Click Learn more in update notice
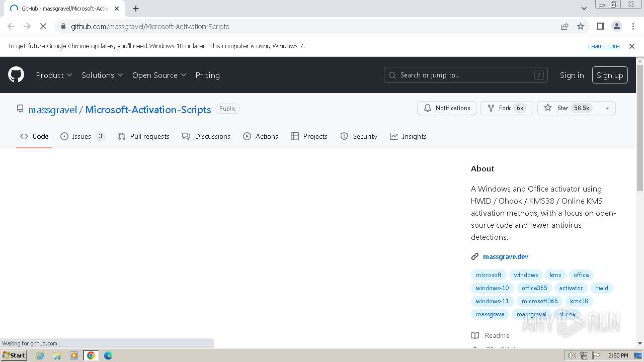Image resolution: width=644 pixels, height=362 pixels. 604,46
